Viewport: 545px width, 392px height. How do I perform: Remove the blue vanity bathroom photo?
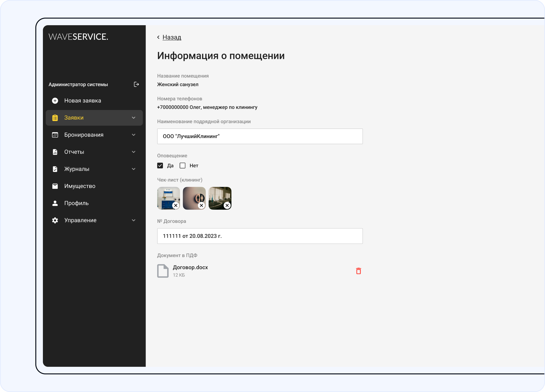pyautogui.click(x=176, y=205)
